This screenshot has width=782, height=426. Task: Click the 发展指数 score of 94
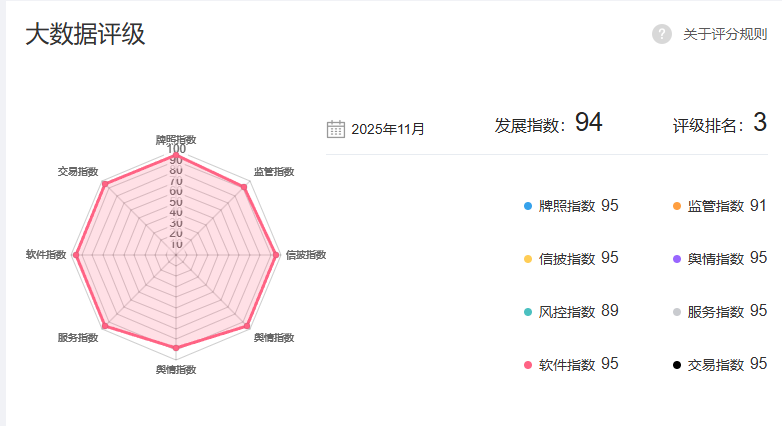point(588,123)
